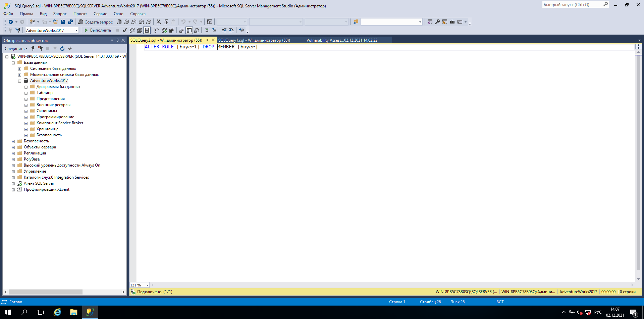Click the Decrease Indent icon

pos(224,30)
